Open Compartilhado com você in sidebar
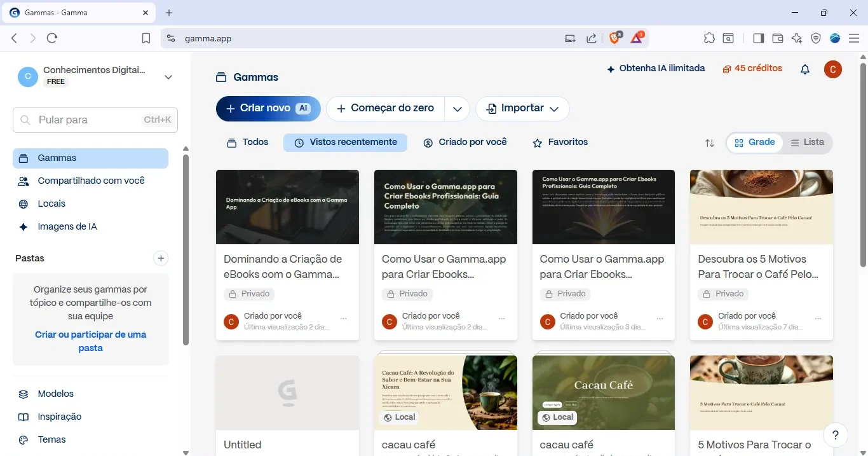868x456 pixels. 90,181
